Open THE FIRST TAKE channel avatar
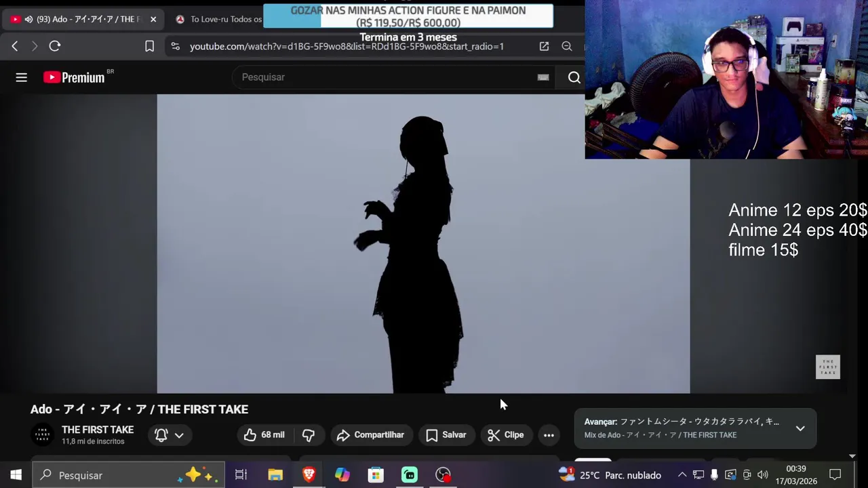The height and width of the screenshot is (488, 868). click(43, 434)
